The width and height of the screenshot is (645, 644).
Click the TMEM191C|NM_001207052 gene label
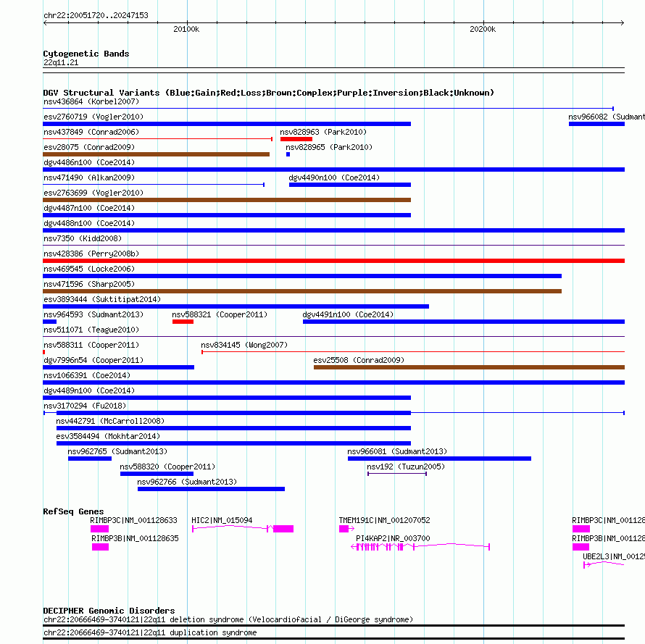pos(384,520)
